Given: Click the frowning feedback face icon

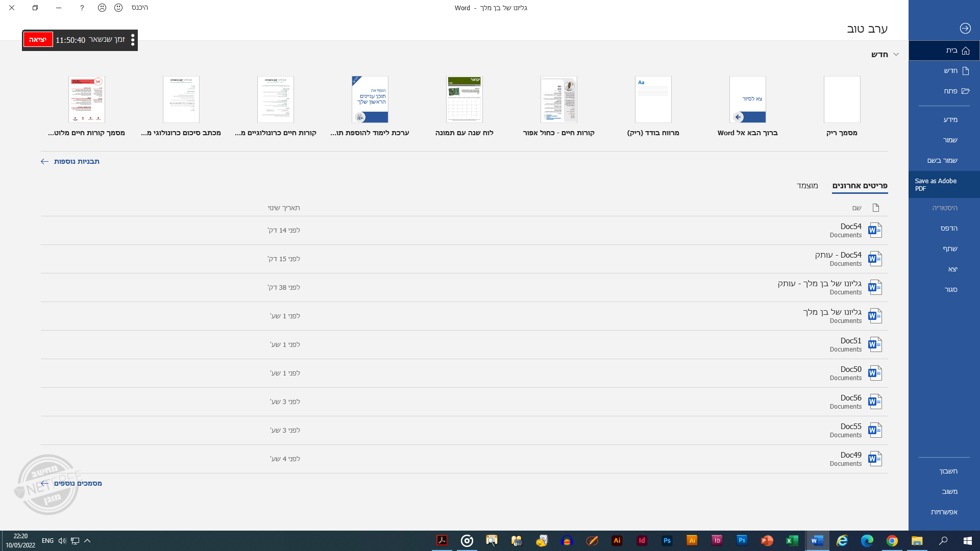Looking at the screenshot, I should [x=102, y=8].
